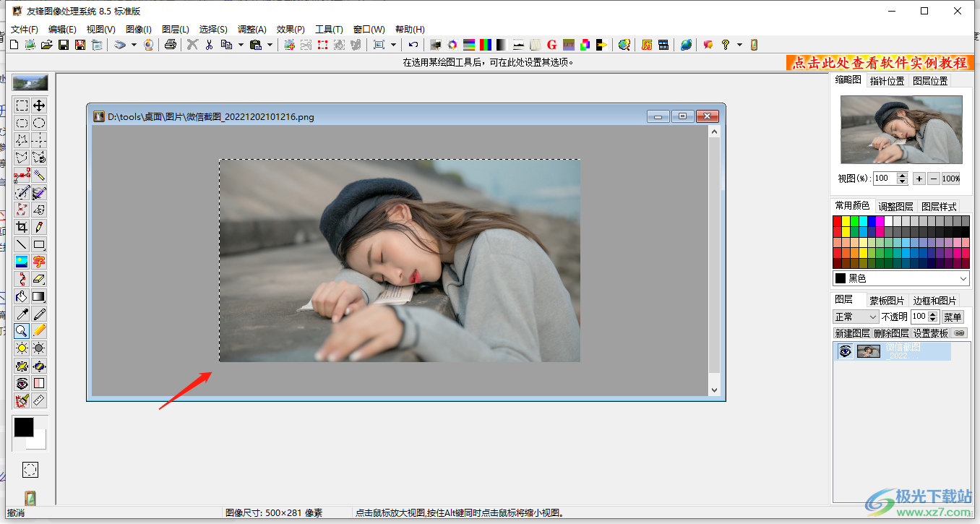Image resolution: width=980 pixels, height=524 pixels.
Task: Open the webcam capture icon
Action: 148,45
